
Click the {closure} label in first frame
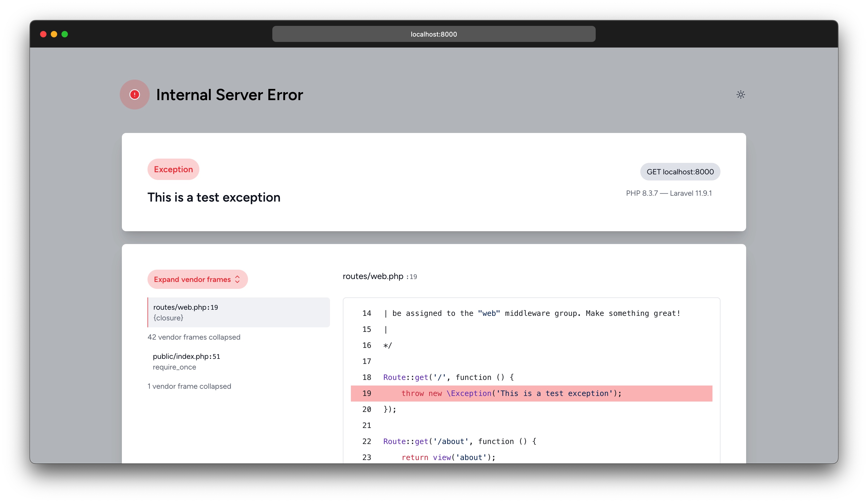168,318
